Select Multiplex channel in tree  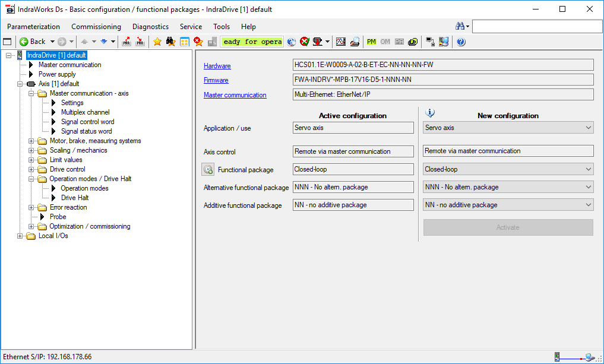point(85,112)
